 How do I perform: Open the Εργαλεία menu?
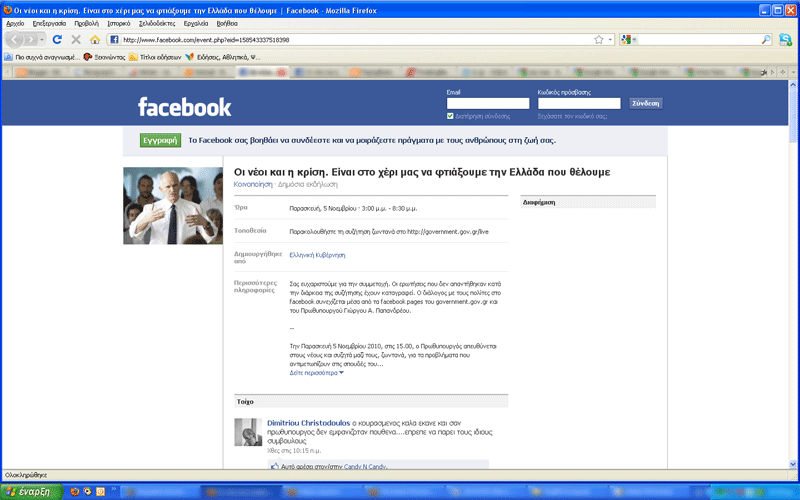point(196,23)
